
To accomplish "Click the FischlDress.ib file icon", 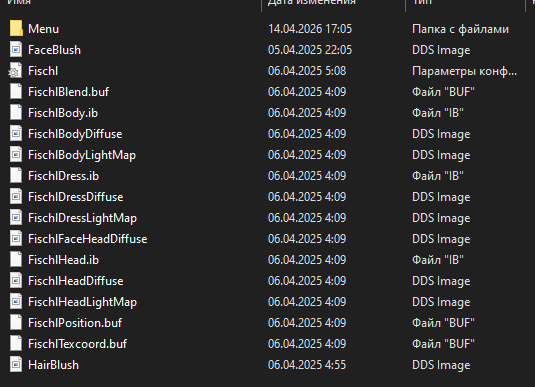I will click(16, 176).
